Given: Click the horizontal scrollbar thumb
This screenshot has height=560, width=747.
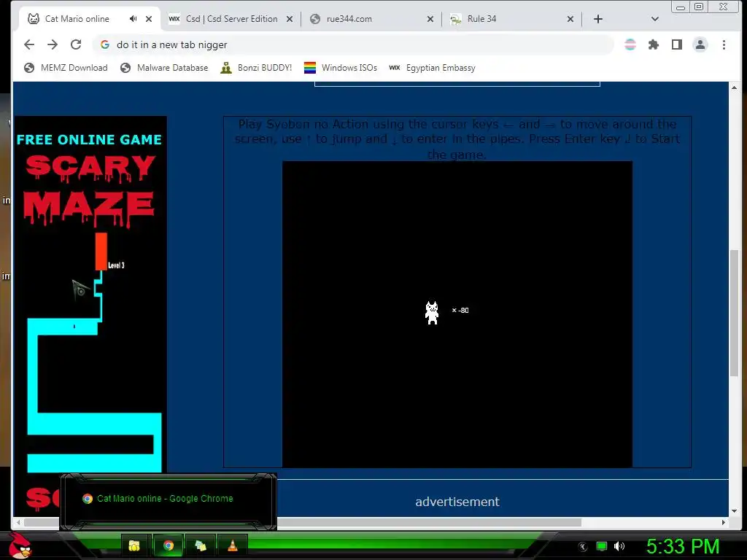Looking at the screenshot, I should [x=303, y=522].
